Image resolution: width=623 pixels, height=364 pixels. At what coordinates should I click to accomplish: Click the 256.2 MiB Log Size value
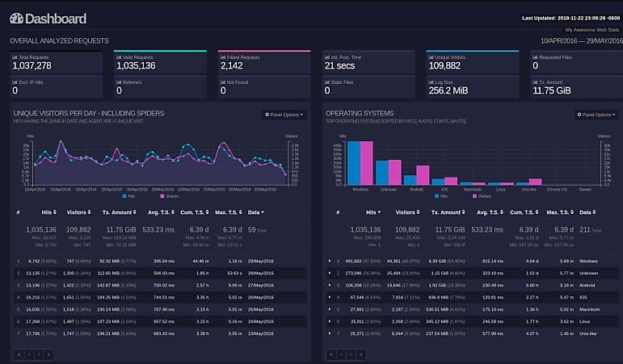tap(448, 90)
